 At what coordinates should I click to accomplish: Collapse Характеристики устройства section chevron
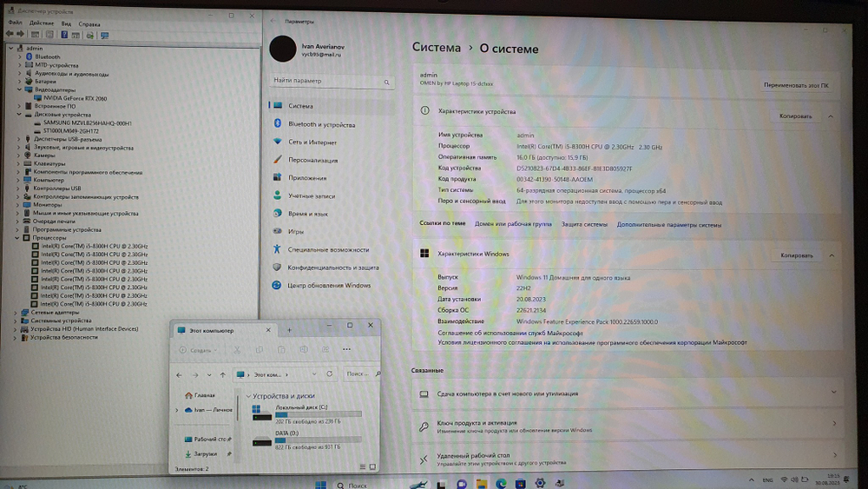831,116
